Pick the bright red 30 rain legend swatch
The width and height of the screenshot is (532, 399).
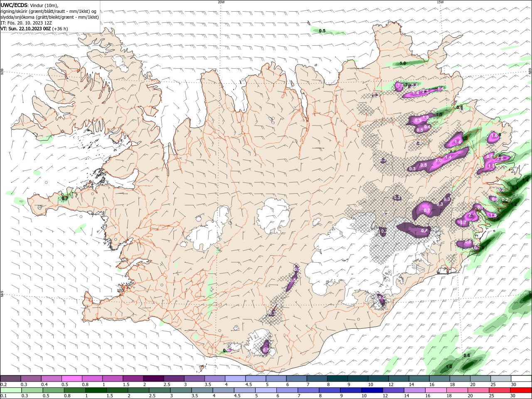pos(520,390)
